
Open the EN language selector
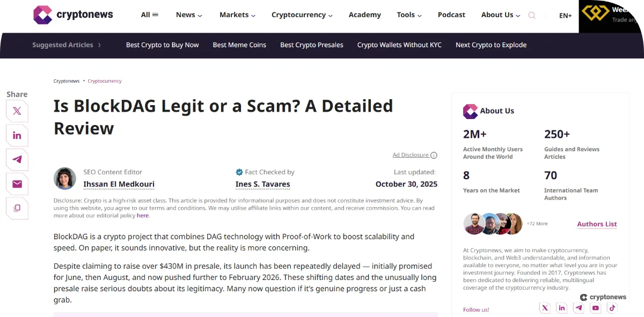click(565, 16)
